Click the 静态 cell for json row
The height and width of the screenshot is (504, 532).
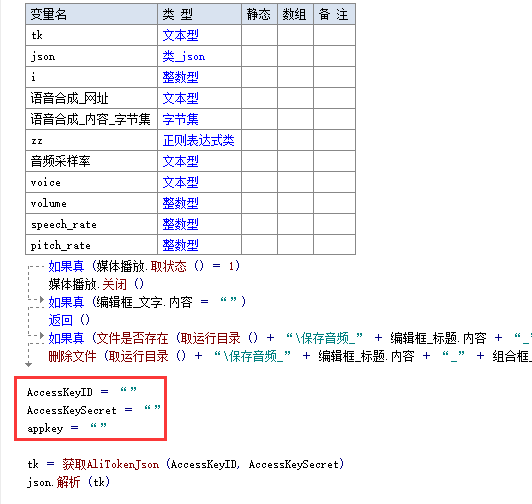[x=259, y=56]
